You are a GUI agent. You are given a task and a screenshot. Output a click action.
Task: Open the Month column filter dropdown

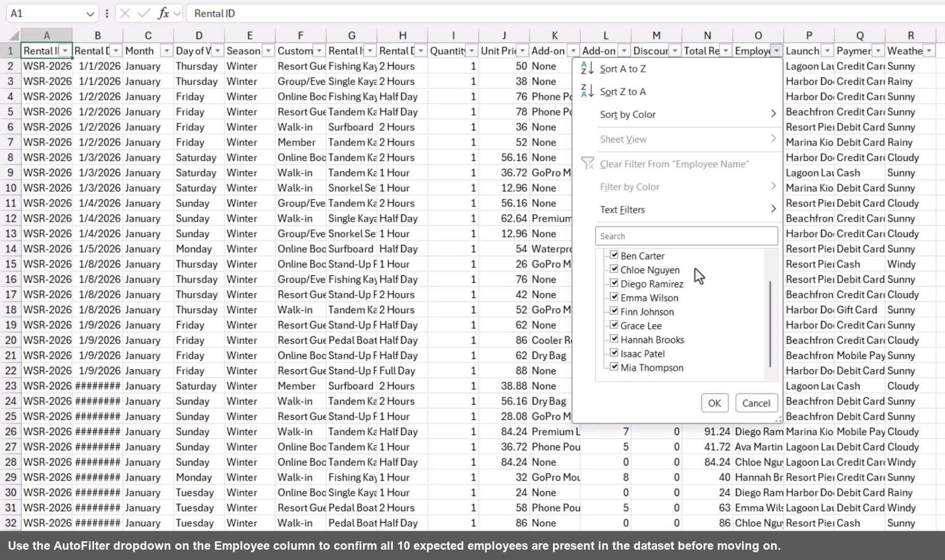[x=166, y=51]
